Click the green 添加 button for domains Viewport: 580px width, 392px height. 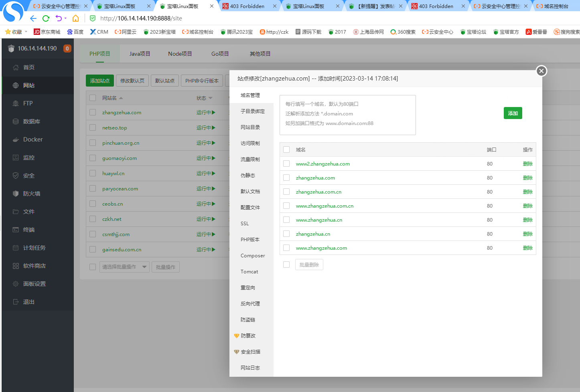pos(513,113)
